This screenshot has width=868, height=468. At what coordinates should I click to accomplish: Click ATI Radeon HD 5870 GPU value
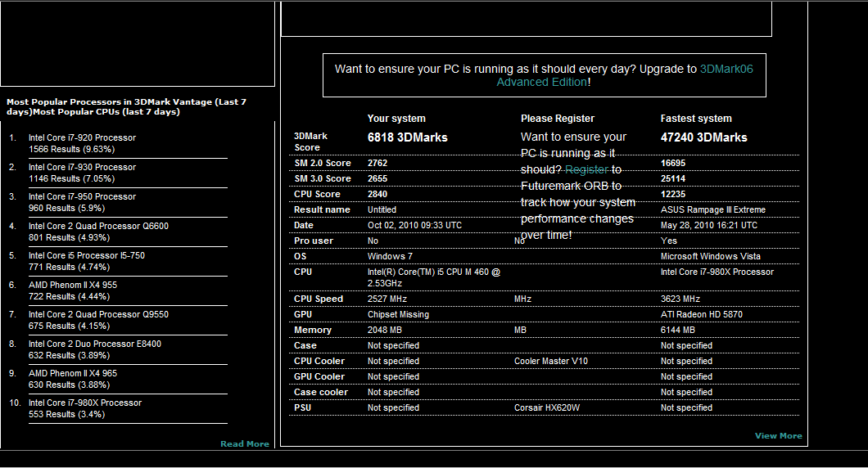702,314
